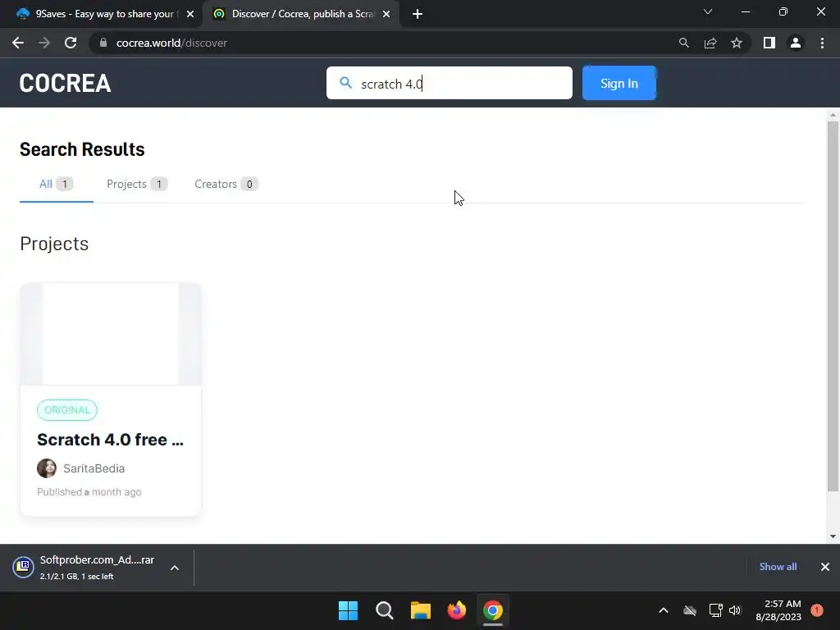Click the 'Search Results' heading

point(82,149)
